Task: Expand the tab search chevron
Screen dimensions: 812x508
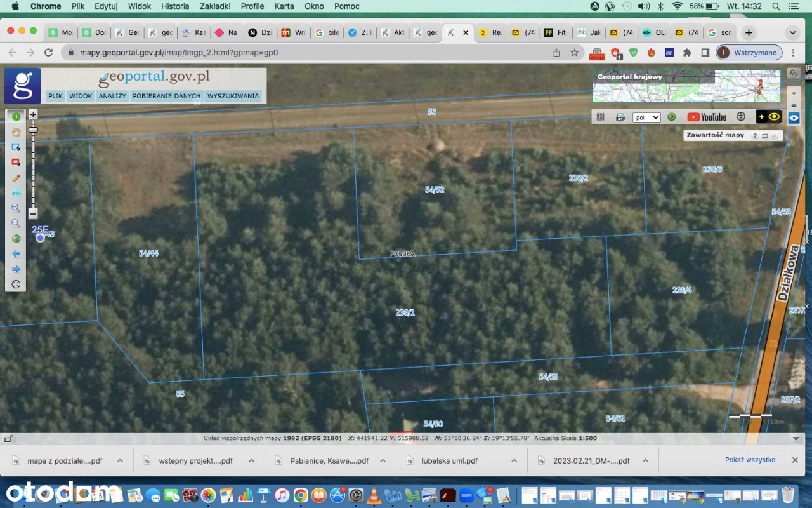Action: pos(792,32)
